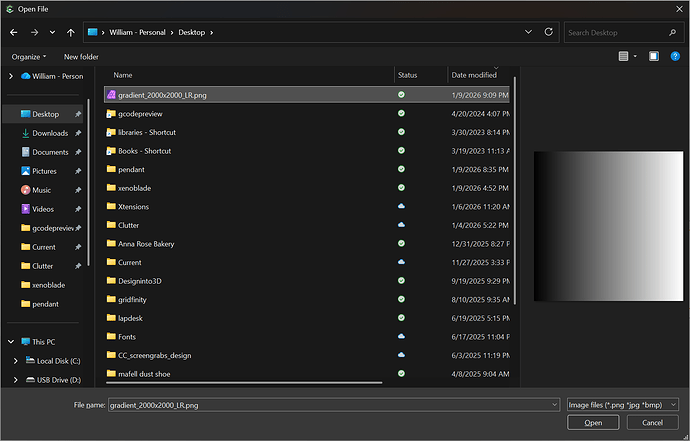
Task: Open the Organize menu
Action: pyautogui.click(x=30, y=57)
